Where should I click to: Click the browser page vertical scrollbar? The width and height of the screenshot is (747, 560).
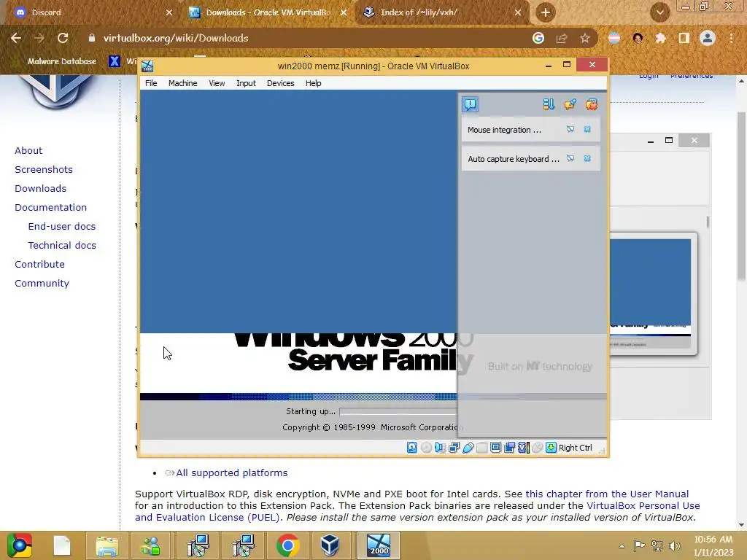coord(741,195)
